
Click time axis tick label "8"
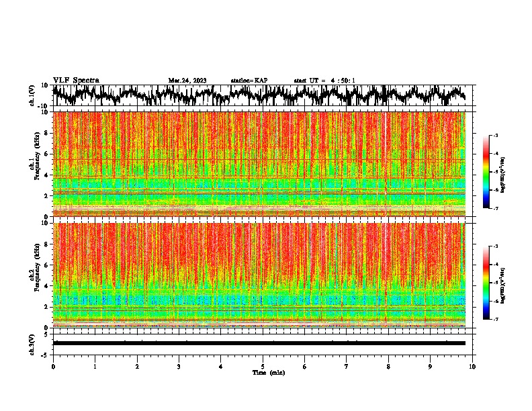click(x=388, y=367)
